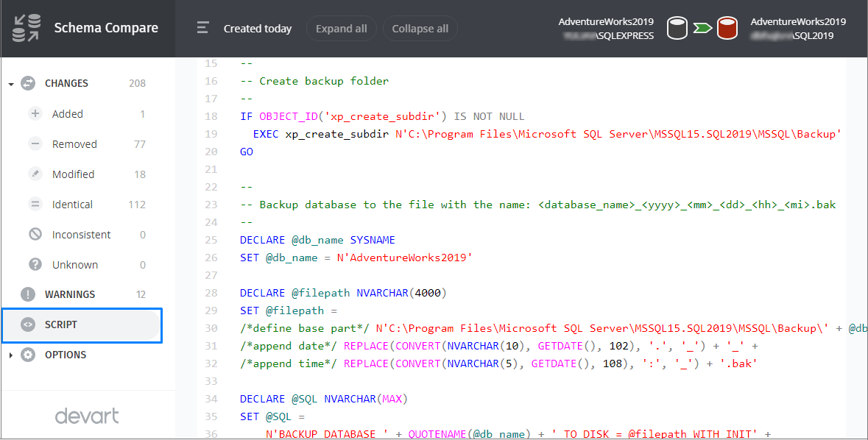Click the Removed minus icon
This screenshot has height=440, width=868.
(35, 143)
